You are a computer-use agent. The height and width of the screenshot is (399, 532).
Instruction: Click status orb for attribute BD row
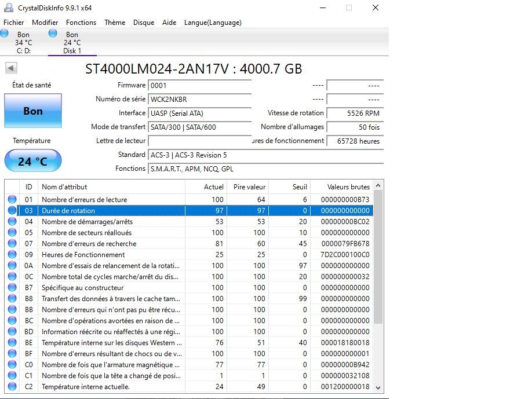click(x=12, y=332)
